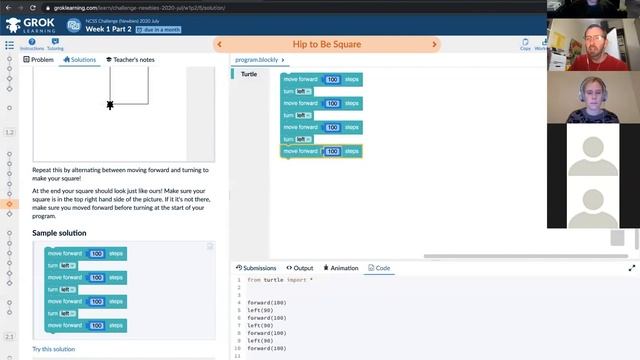Viewport: 640px width, 360px height.
Task: Edit 100 in second workspace move forward block
Action: coord(332,104)
